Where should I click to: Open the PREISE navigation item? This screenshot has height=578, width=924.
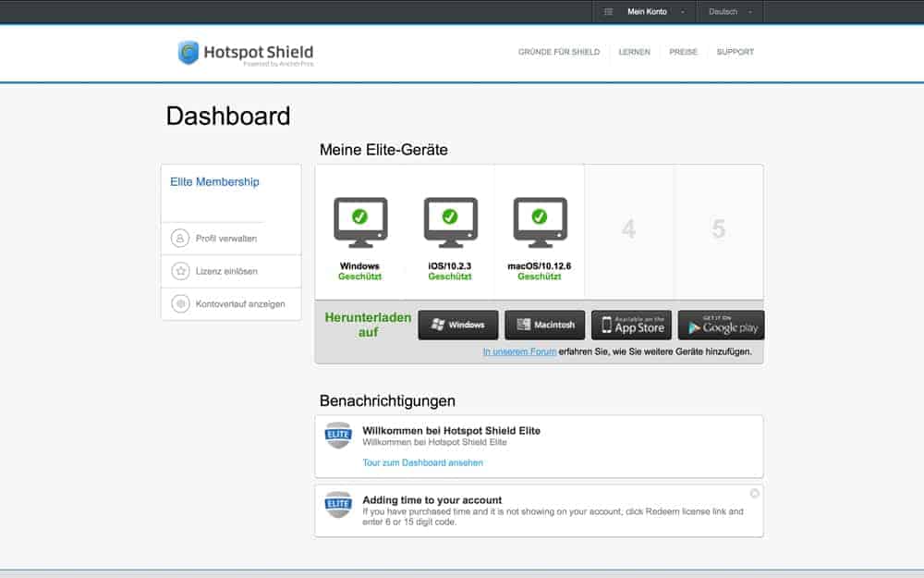tap(683, 52)
